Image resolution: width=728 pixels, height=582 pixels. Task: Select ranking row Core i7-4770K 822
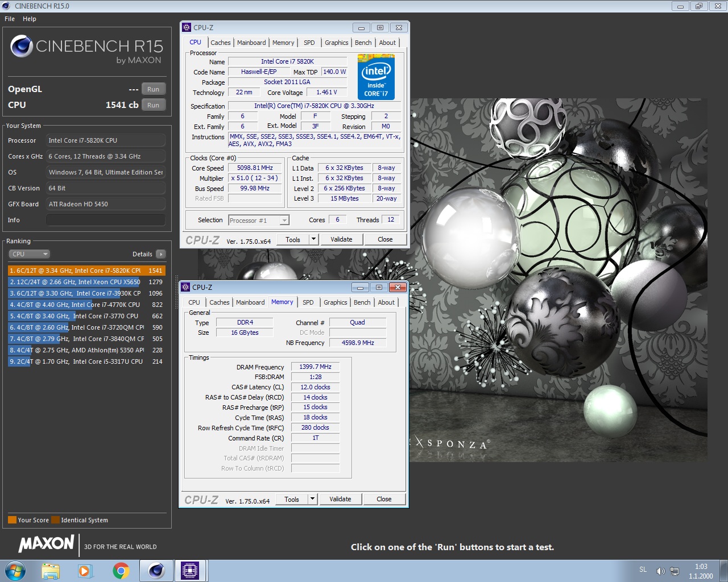86,305
